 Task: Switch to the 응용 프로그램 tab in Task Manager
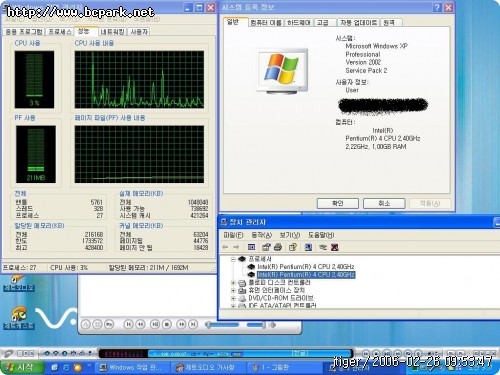click(24, 32)
